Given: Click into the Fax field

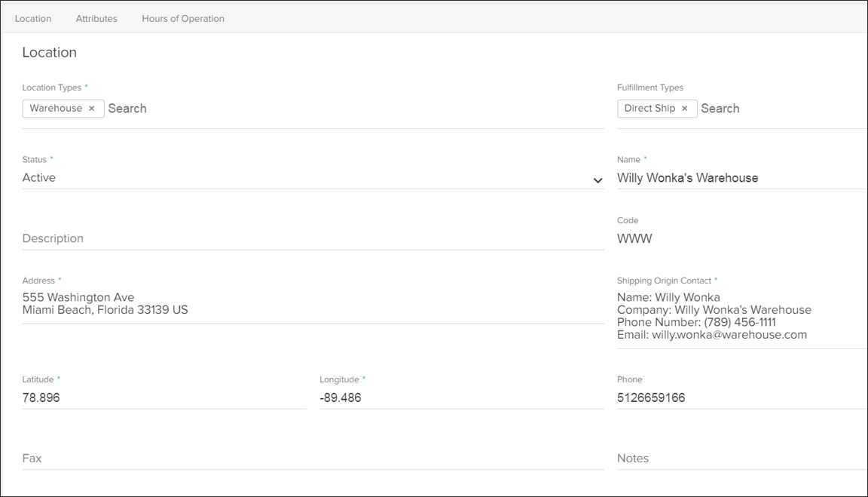Looking at the screenshot, I should pos(313,459).
